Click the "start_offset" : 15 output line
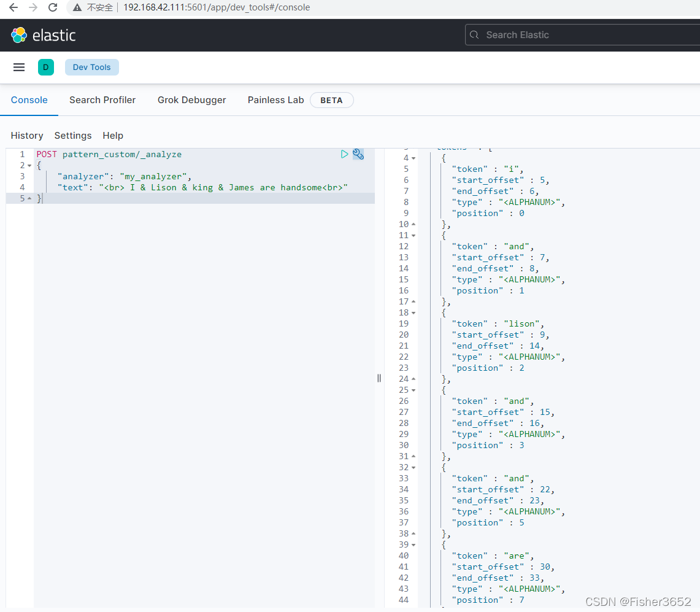700x612 pixels. click(x=502, y=413)
